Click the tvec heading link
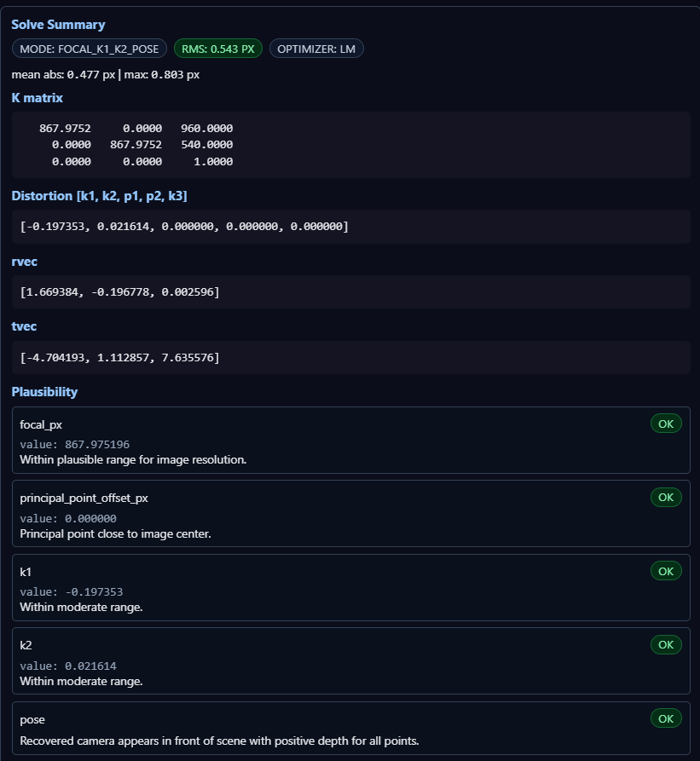 pos(24,326)
